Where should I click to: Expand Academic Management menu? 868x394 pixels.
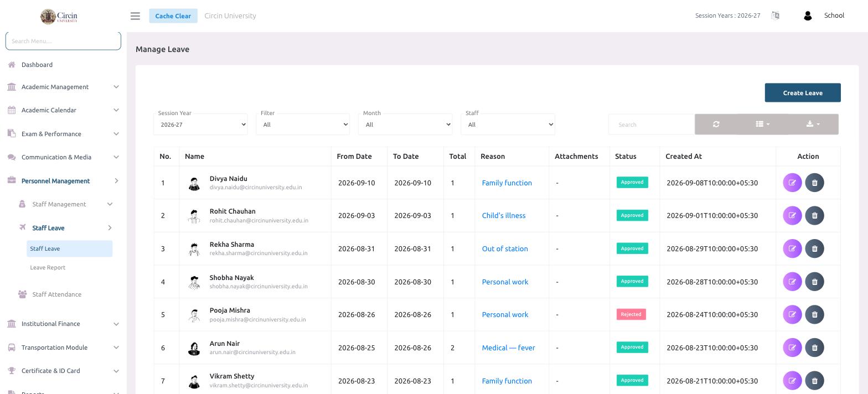click(63, 87)
